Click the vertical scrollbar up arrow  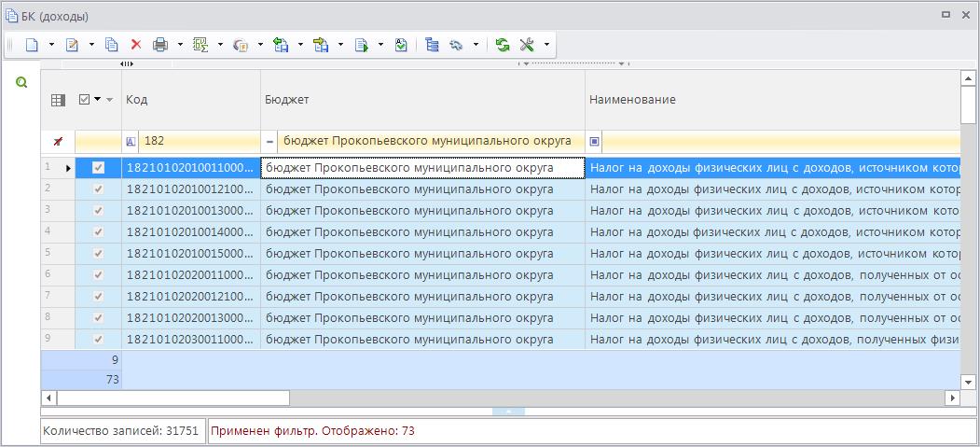click(x=968, y=78)
